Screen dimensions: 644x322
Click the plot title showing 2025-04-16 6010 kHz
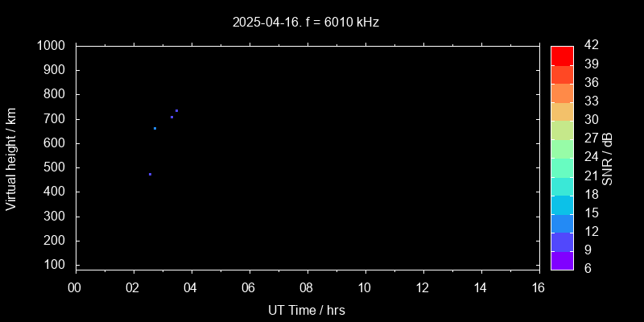(x=305, y=23)
